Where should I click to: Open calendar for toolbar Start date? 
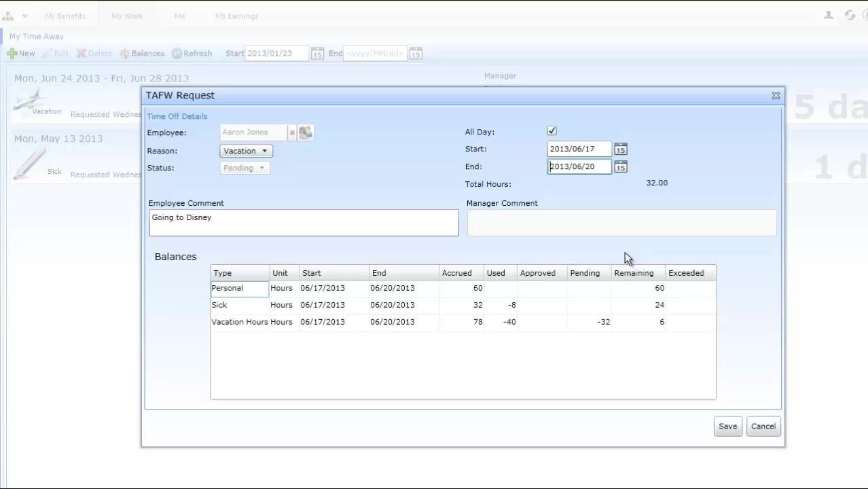(317, 54)
